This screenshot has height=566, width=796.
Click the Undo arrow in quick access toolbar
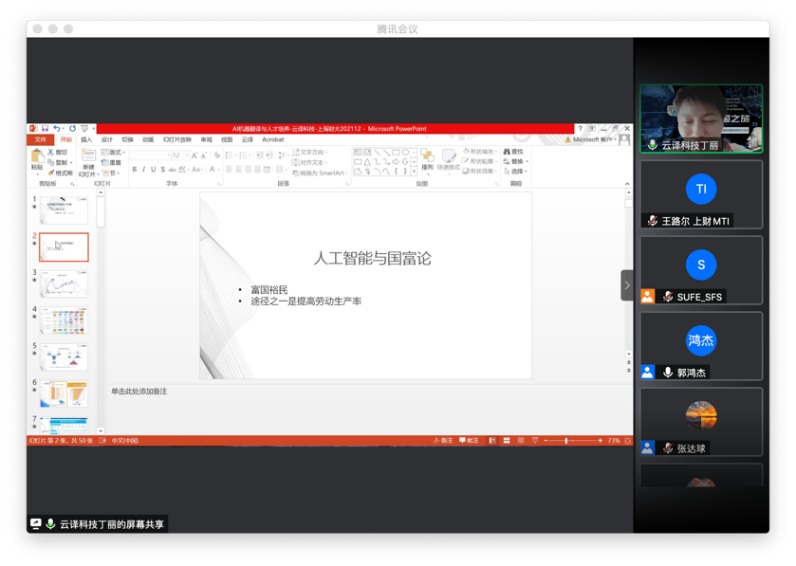click(57, 129)
